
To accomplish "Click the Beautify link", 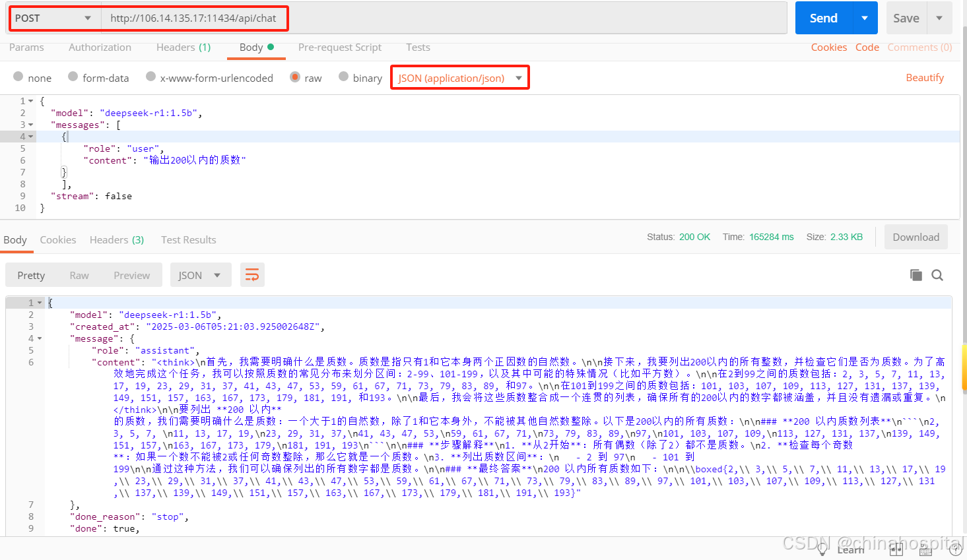I will coord(925,78).
